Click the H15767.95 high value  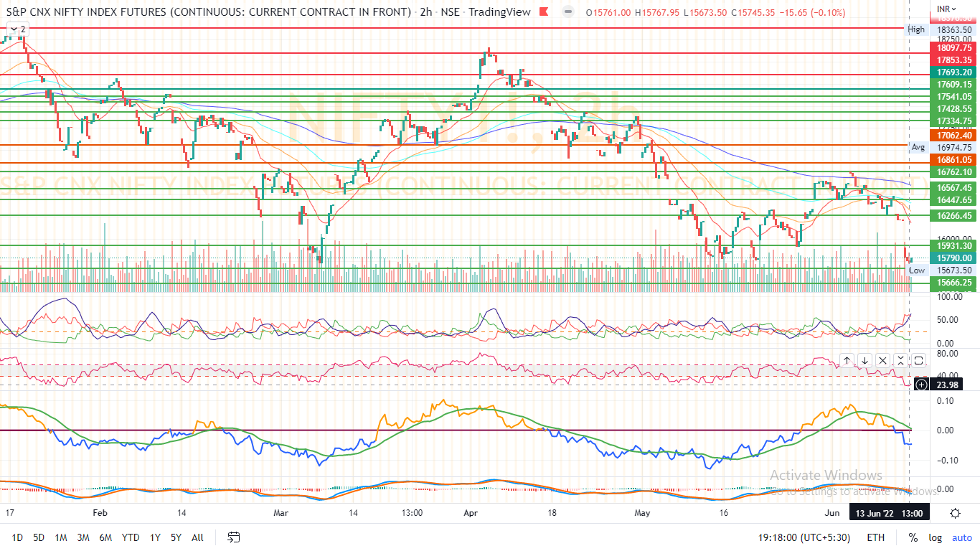pos(658,12)
